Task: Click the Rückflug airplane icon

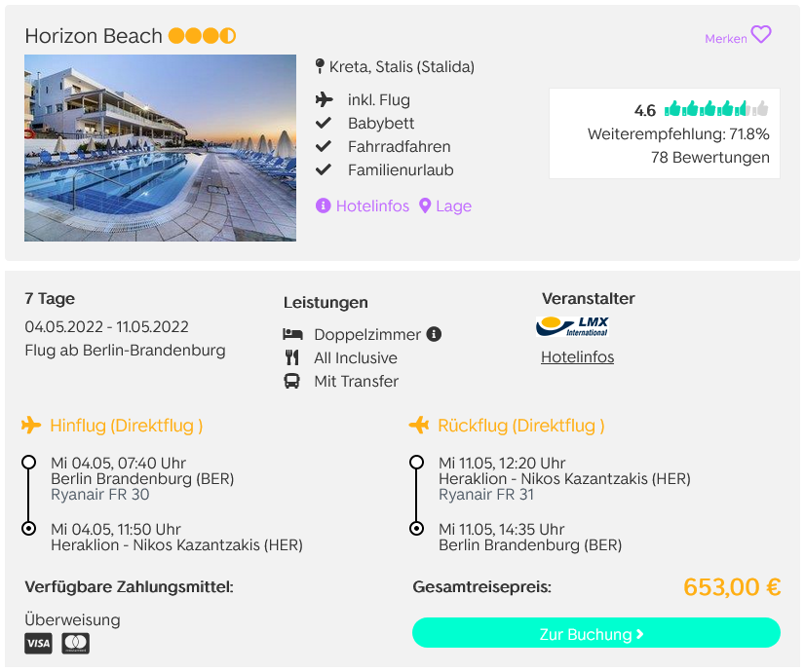Action: click(419, 426)
